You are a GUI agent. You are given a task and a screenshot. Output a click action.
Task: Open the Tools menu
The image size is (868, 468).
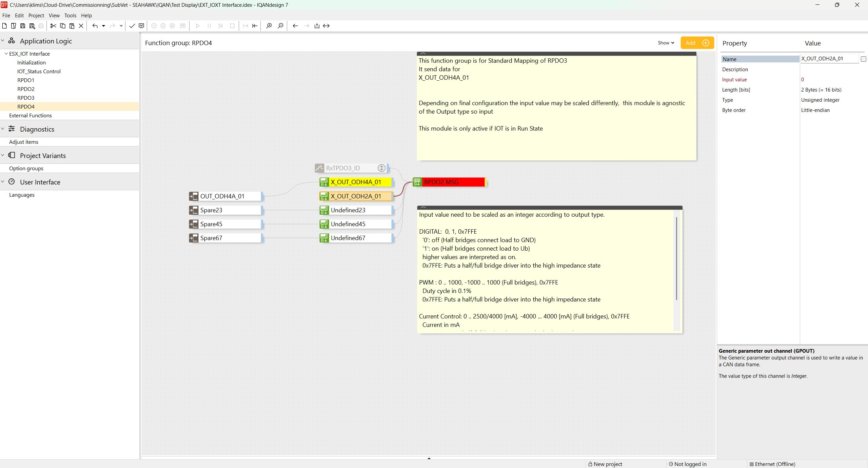coord(70,15)
